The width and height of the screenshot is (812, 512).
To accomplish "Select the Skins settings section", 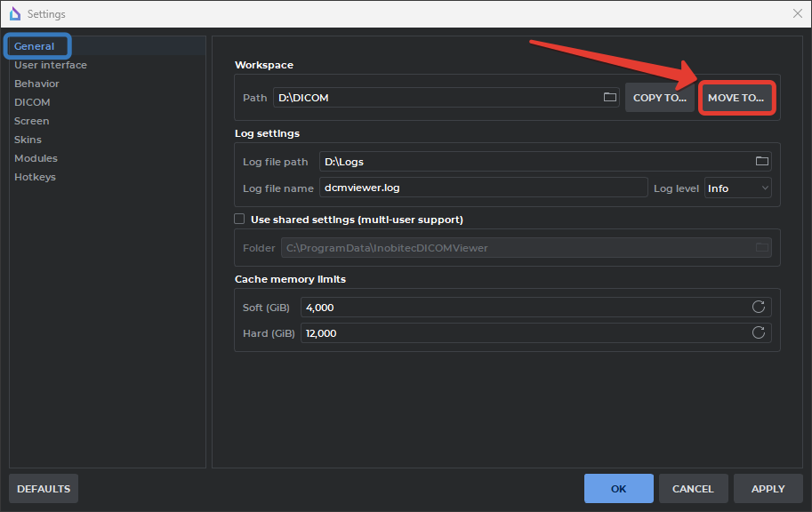I will pos(28,140).
